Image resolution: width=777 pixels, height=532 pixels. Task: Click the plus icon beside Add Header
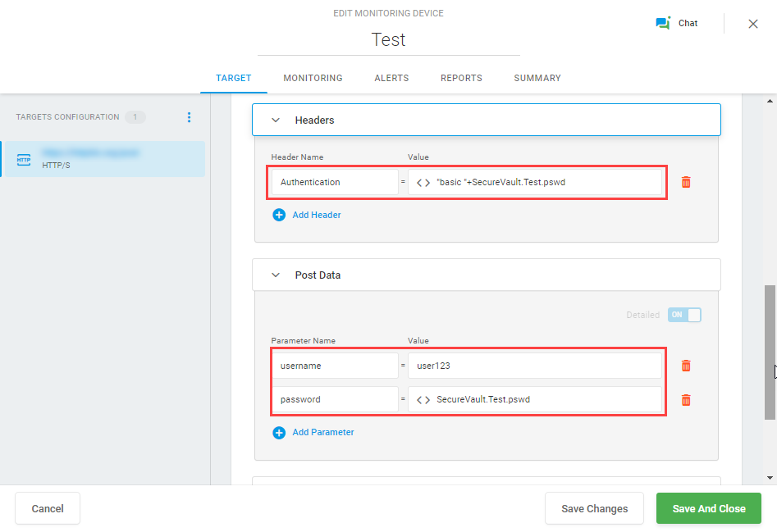click(279, 215)
